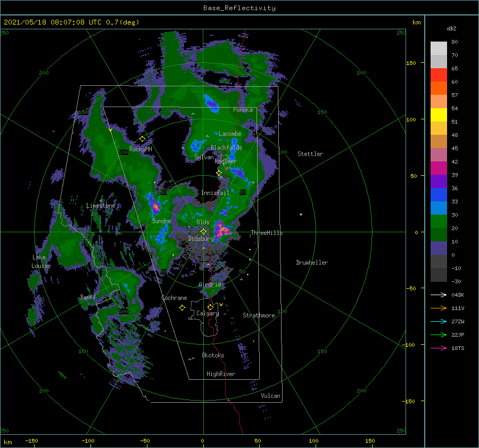The width and height of the screenshot is (479, 448).
Task: Pick the slate swatch below 10 dBZ
Action: click(x=439, y=248)
